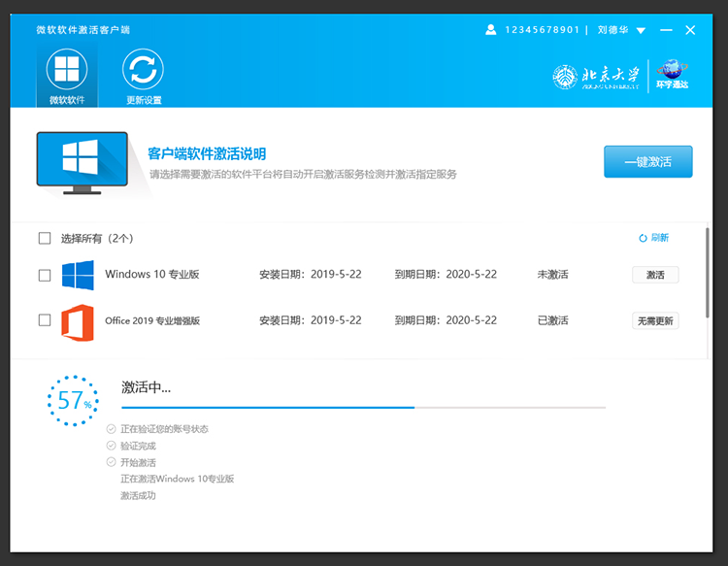728x566 pixels.
Task: Check the Office 2019 专业增强版 checkbox
Action: [45, 320]
